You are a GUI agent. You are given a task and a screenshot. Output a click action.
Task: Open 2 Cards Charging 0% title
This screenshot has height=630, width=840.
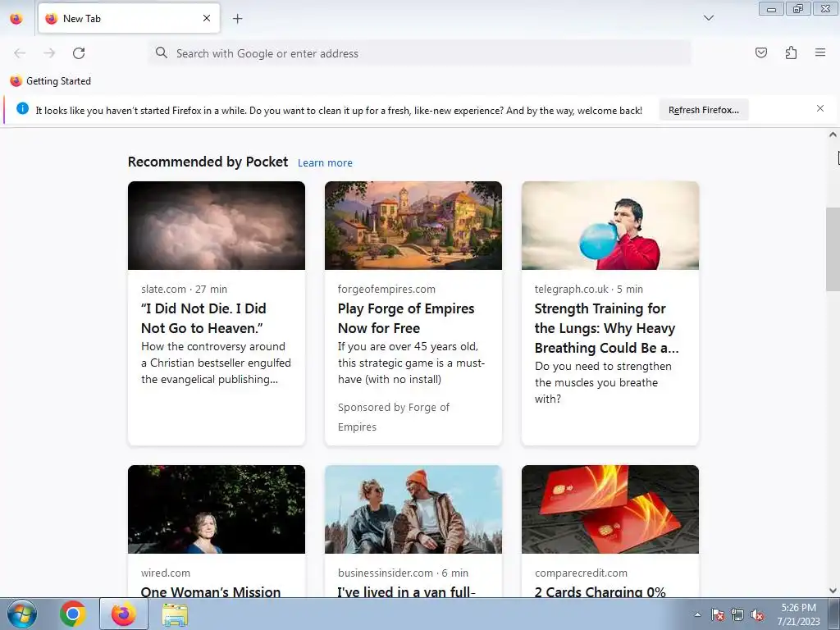pos(600,591)
